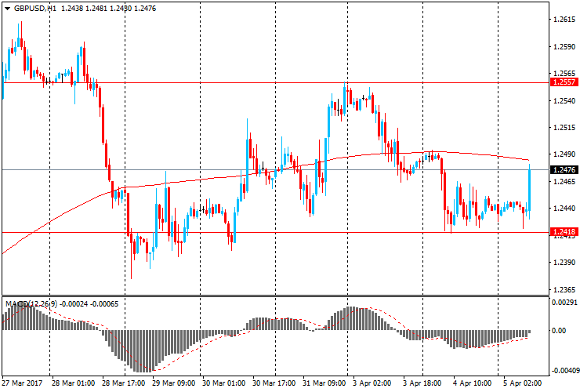Click the 3 Apr 02:00 time label
Image resolution: width=580 pixels, height=392 pixels.
point(373,383)
